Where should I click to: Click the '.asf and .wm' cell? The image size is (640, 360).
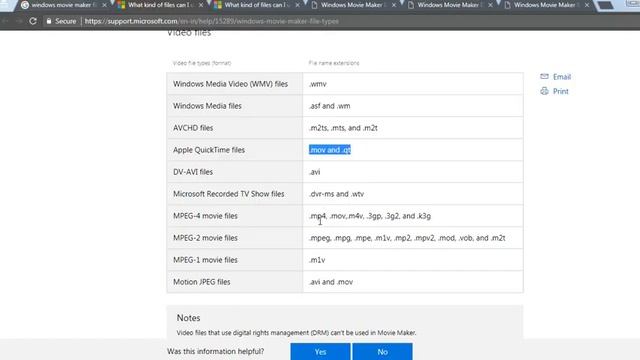tap(413, 106)
